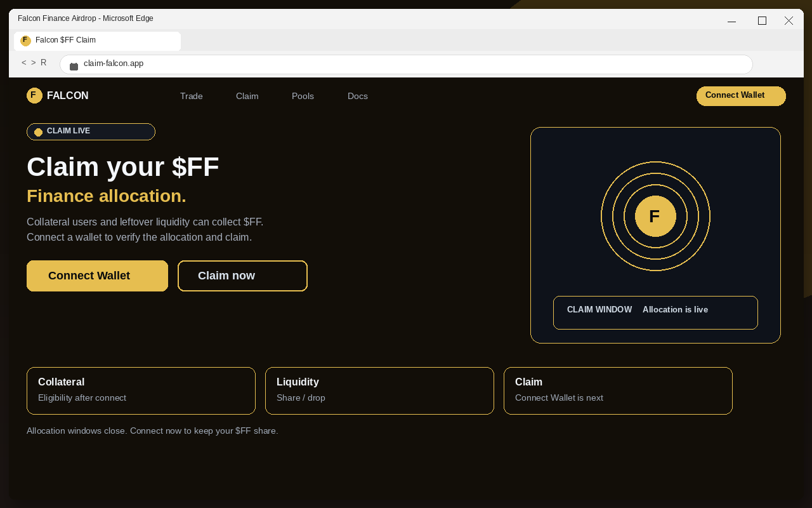This screenshot has width=812, height=508.
Task: Close the Microsoft Edge window
Action: tap(789, 21)
